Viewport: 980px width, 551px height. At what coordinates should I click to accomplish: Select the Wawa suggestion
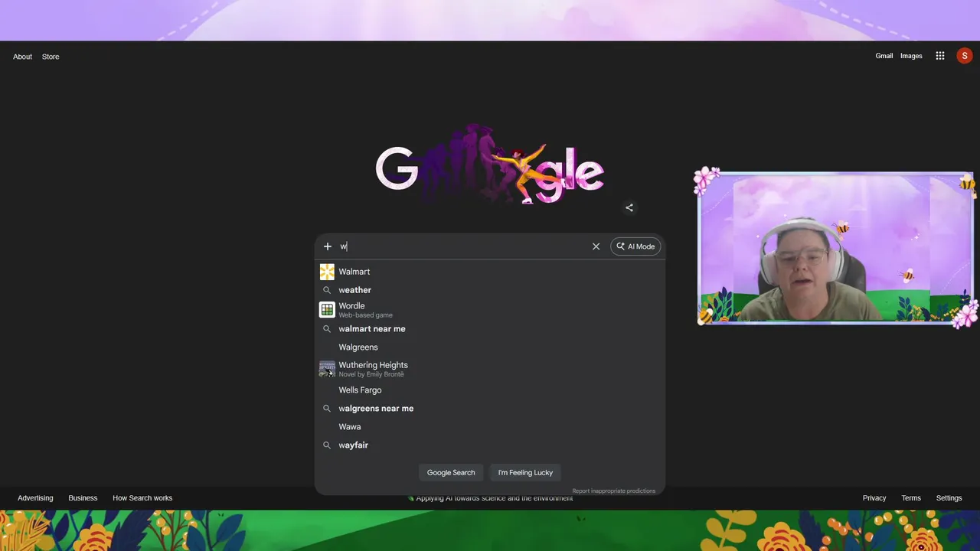[490, 427]
